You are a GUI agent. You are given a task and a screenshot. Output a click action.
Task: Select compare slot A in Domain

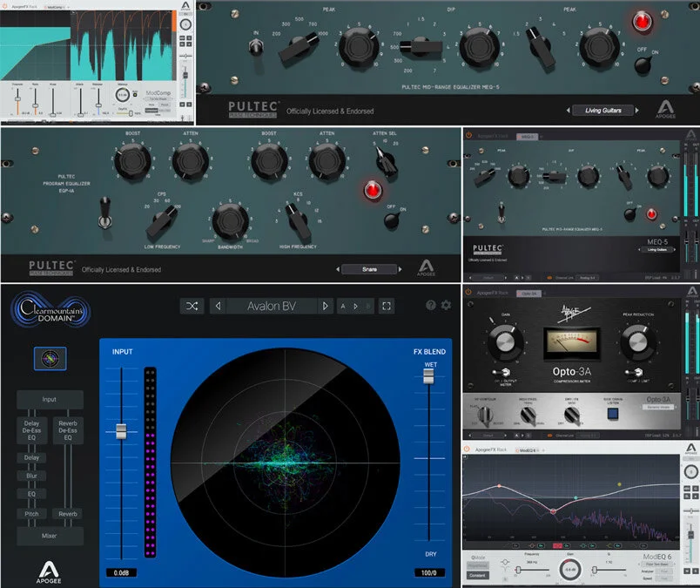click(343, 306)
